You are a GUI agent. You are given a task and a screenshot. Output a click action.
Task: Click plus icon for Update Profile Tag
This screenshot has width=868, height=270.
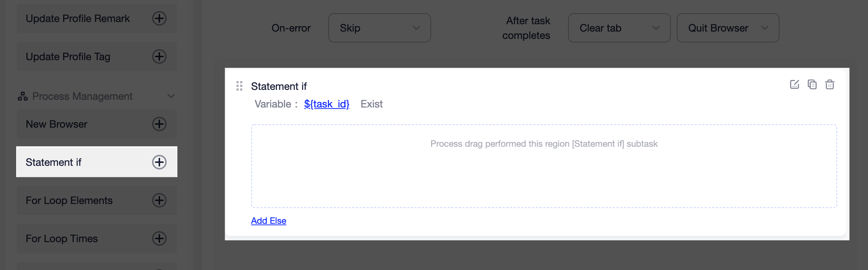click(x=159, y=56)
